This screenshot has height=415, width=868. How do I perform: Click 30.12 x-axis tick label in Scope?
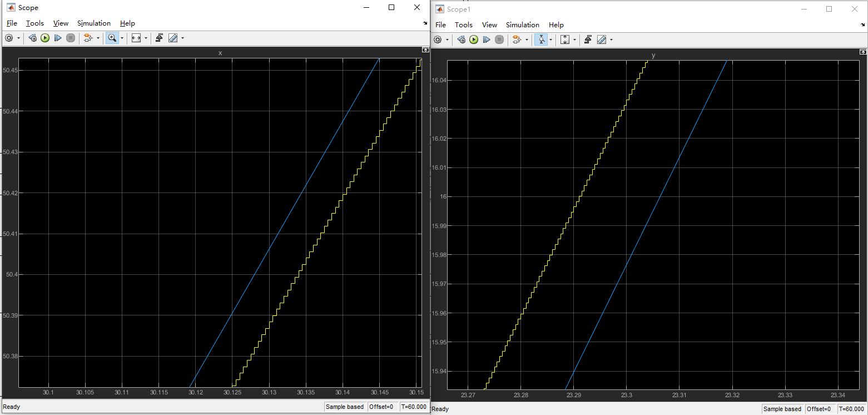point(196,393)
